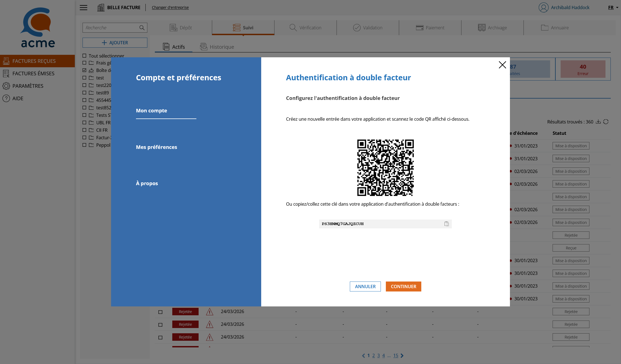The height and width of the screenshot is (364, 621).
Task: Select Mon compte in the dialog
Action: coord(152,110)
